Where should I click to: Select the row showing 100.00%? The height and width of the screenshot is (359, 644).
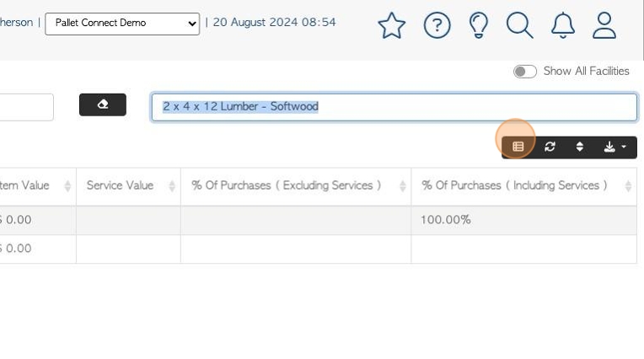[319, 220]
